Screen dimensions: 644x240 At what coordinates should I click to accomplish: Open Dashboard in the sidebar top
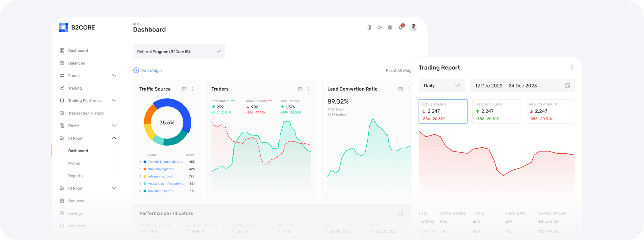[78, 51]
